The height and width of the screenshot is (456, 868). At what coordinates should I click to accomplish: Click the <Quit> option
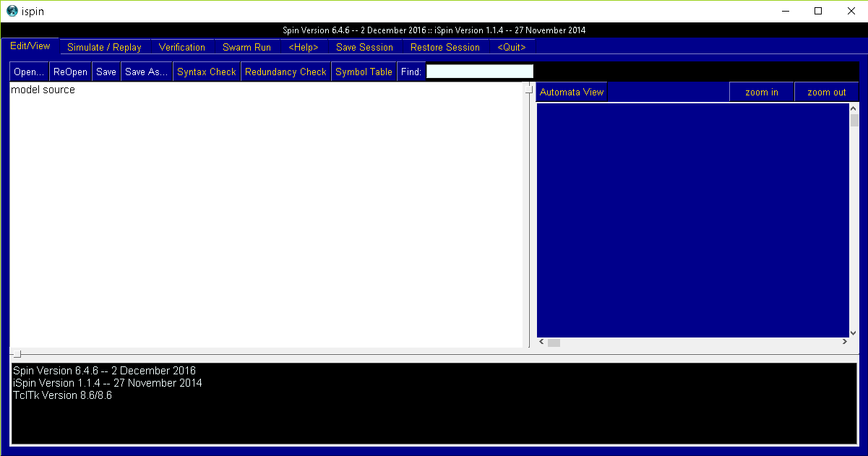[512, 47]
